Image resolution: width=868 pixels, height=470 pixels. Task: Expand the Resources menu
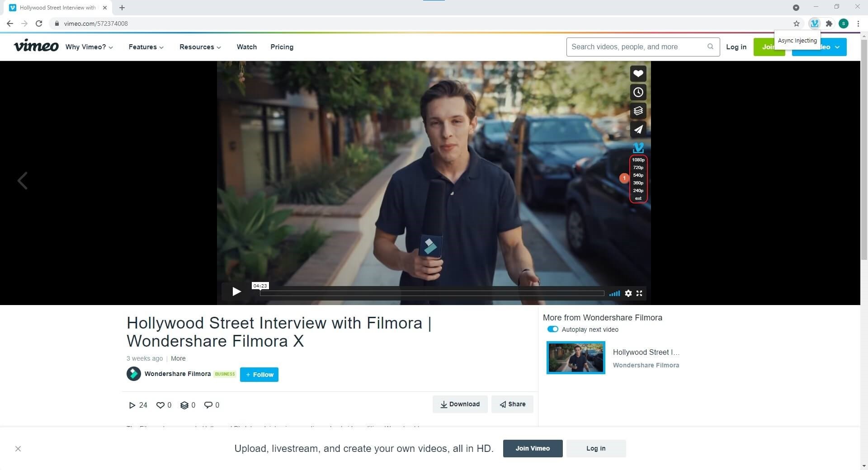[200, 47]
